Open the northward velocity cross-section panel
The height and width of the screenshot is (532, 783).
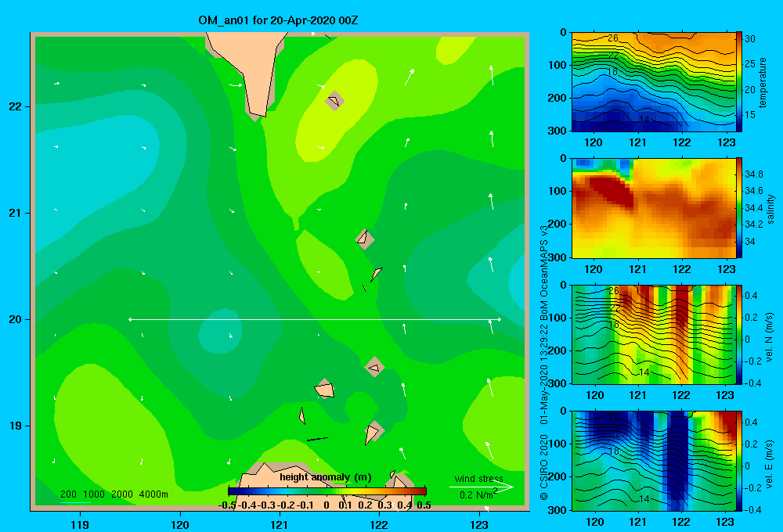[654, 334]
